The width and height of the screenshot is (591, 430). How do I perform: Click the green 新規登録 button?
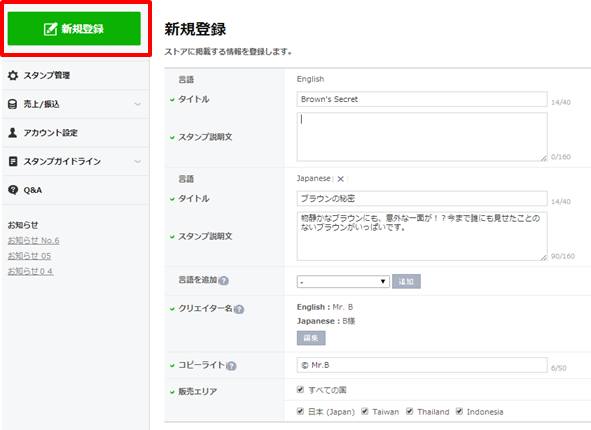click(x=74, y=29)
